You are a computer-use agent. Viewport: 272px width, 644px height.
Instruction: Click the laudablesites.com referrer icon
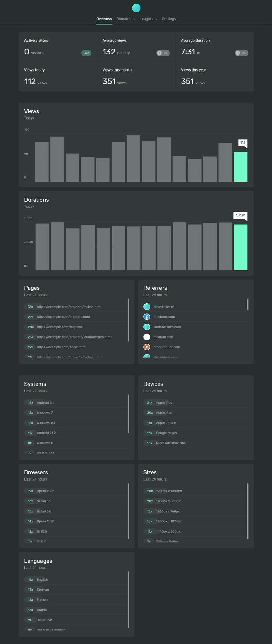(x=147, y=327)
